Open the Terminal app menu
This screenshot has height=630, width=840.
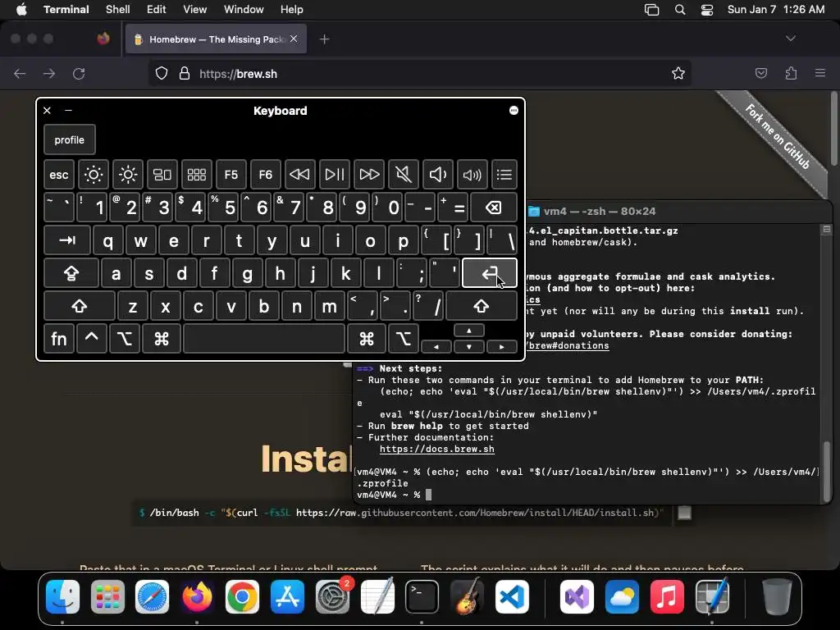coord(66,10)
